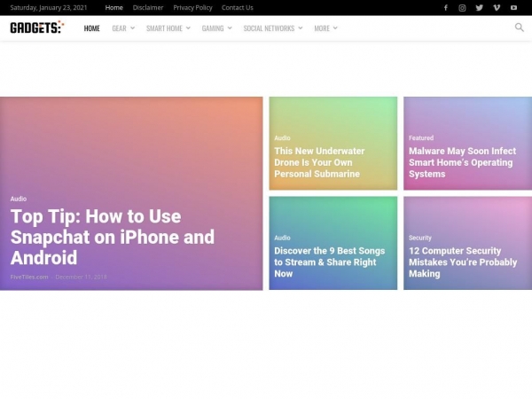
Task: Click FiveTiles.com author link
Action: [29, 277]
